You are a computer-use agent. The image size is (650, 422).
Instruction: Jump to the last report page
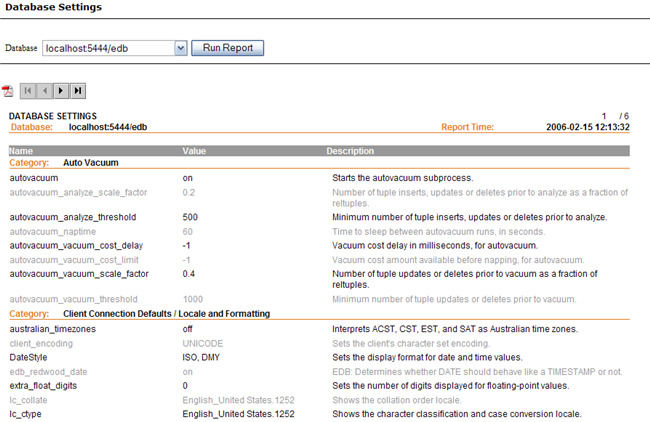pos(78,91)
